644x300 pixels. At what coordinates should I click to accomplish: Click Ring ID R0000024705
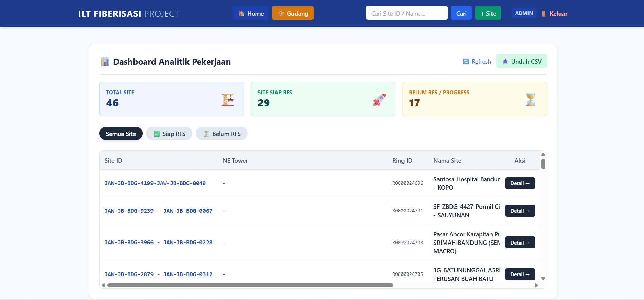pyautogui.click(x=408, y=274)
